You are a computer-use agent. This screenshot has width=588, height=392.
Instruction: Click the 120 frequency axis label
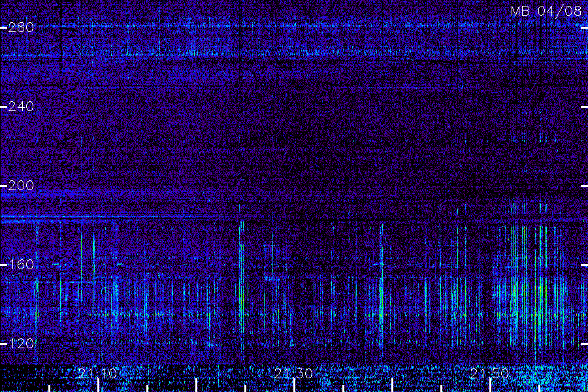pos(21,343)
